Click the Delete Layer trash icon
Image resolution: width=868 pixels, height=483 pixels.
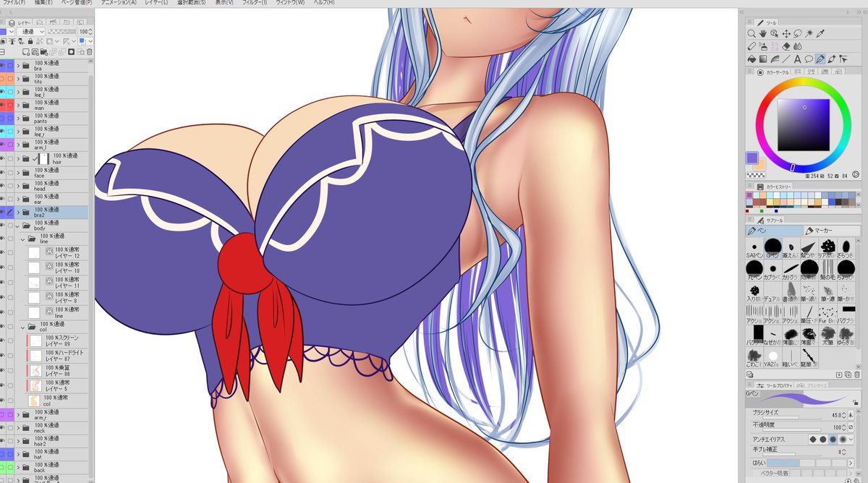[x=89, y=52]
